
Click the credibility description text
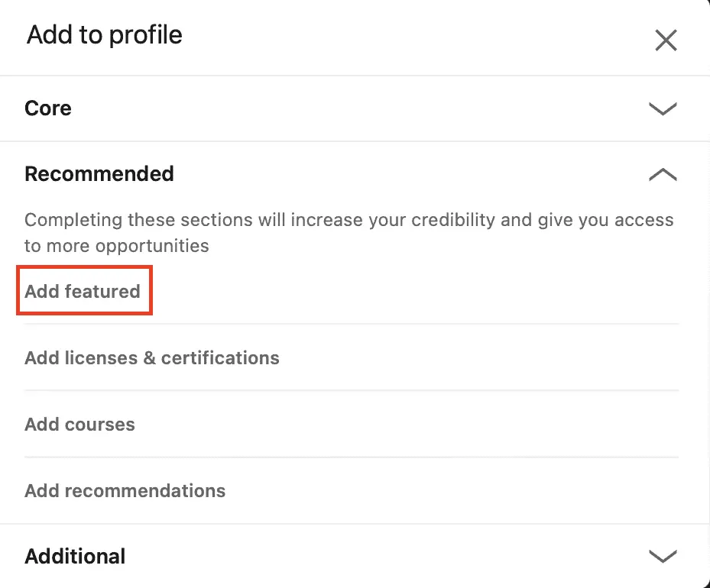point(349,233)
